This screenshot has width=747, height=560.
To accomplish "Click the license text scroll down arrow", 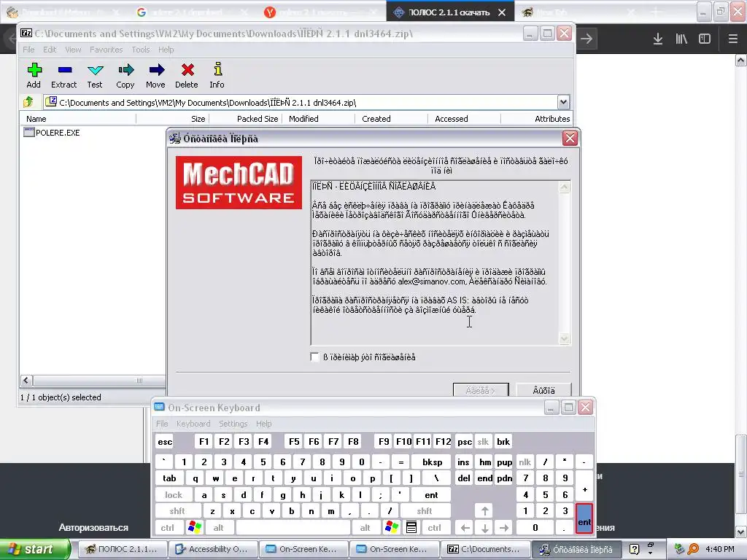I will tap(564, 338).
